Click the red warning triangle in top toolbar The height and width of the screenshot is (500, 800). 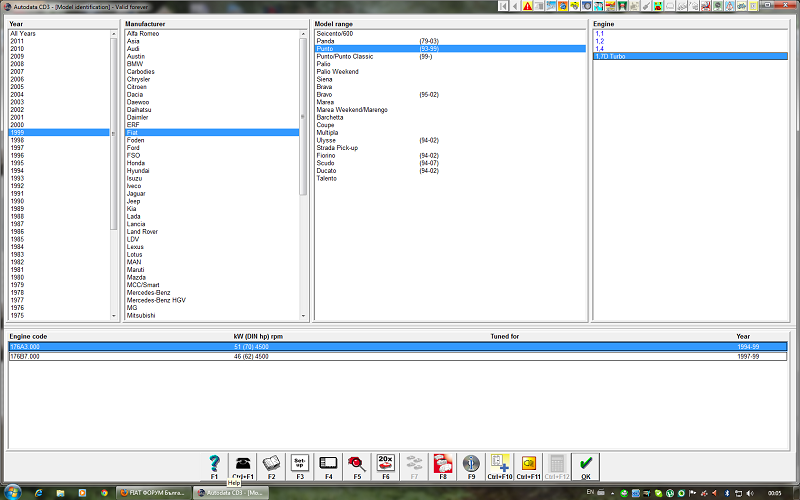528,6
